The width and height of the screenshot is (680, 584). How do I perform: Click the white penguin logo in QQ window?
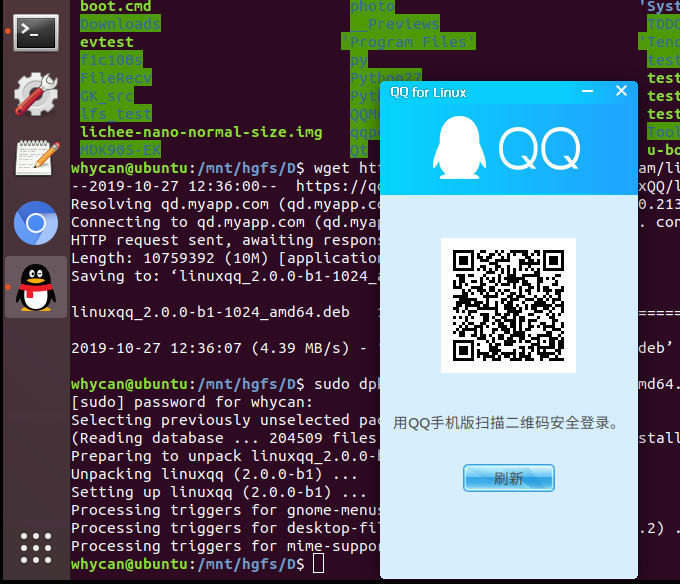tap(459, 147)
